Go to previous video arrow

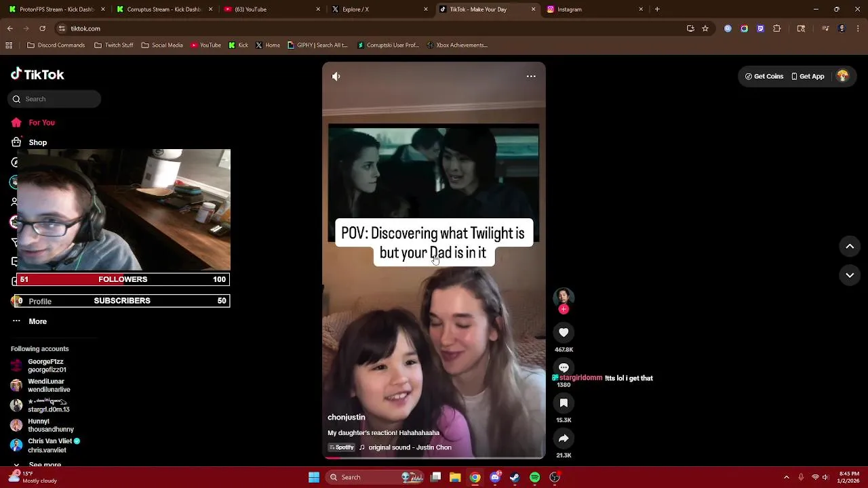coord(850,247)
